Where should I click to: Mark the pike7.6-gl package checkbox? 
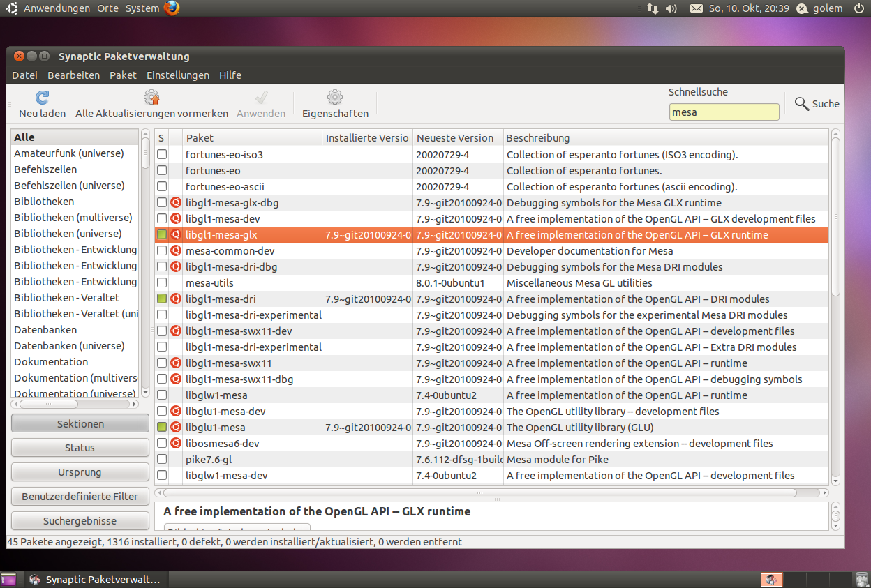162,459
